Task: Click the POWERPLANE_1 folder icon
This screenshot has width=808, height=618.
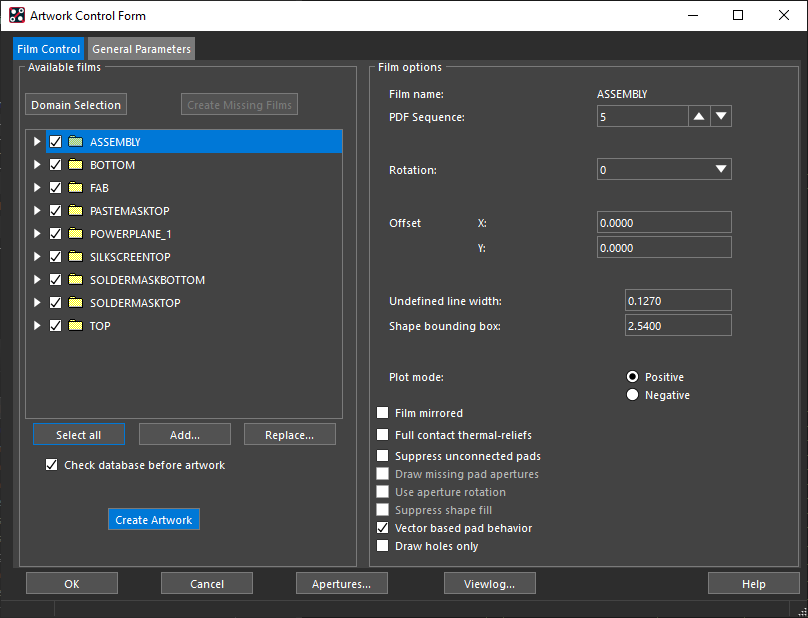Action: [x=76, y=233]
